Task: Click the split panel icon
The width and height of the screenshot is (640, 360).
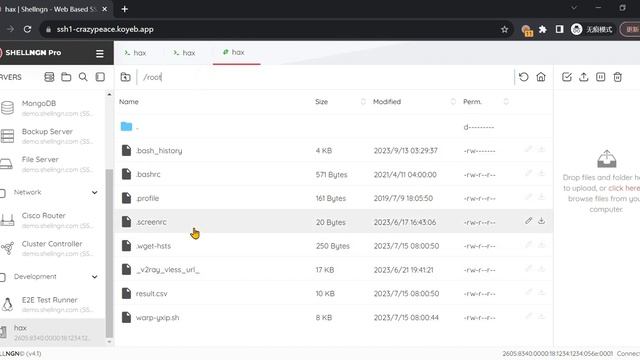Action: coord(600,77)
